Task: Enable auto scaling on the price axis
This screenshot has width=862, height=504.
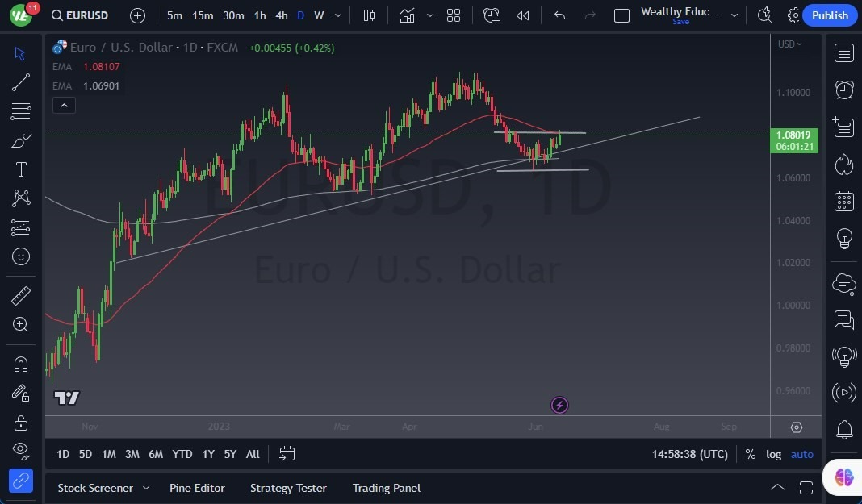Action: 801,454
